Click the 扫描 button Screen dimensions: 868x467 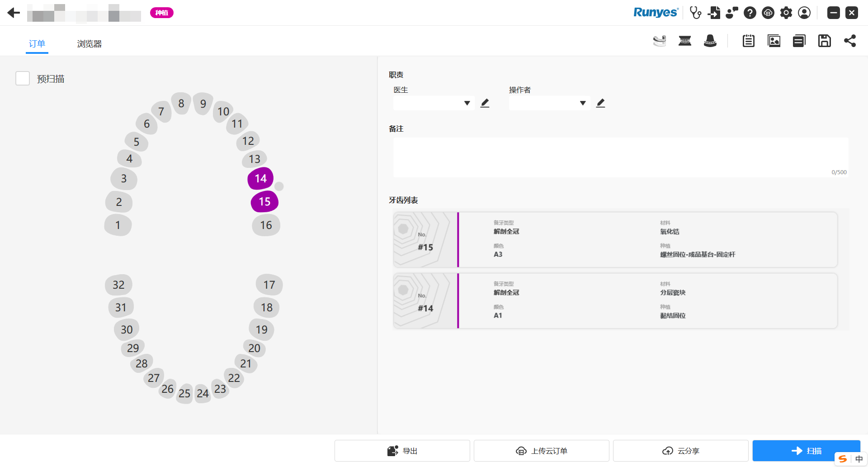(806, 451)
